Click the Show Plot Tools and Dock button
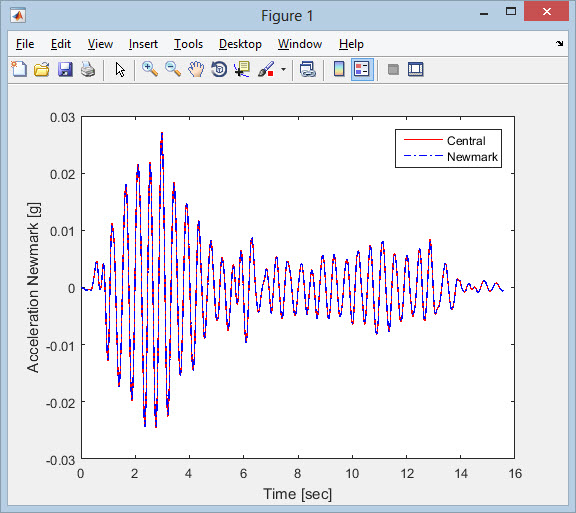576x513 pixels. pos(416,69)
